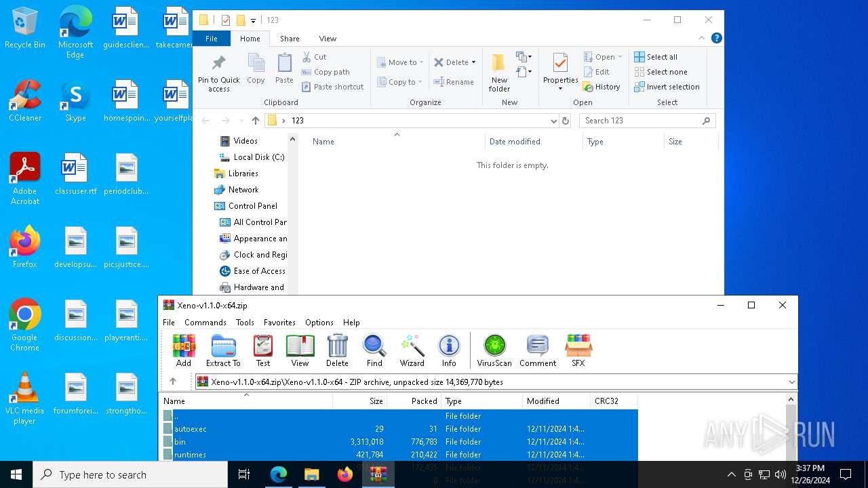Switch to the Share tab
Viewport: 868px width, 488px height.
(290, 39)
